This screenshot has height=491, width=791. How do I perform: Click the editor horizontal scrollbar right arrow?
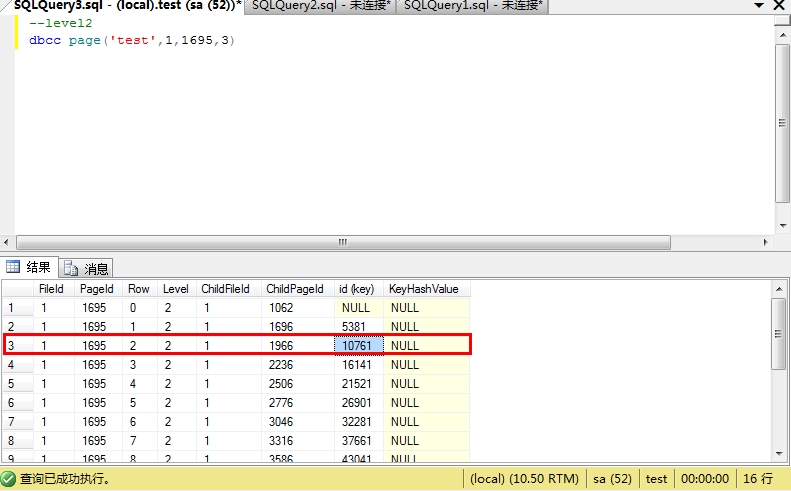pos(766,242)
